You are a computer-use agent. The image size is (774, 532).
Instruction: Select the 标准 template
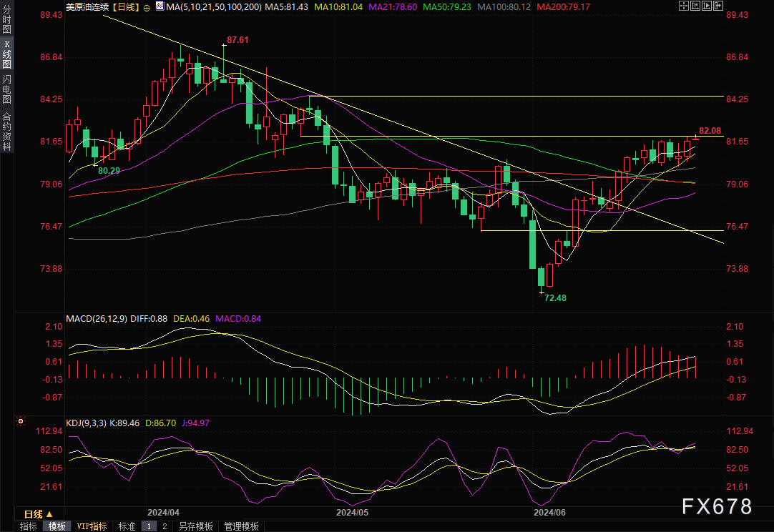point(127,526)
